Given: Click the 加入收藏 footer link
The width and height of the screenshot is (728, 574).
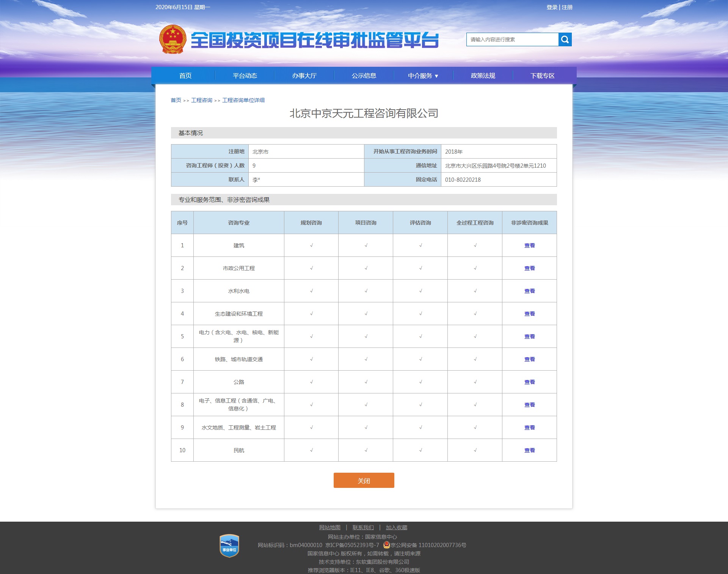Looking at the screenshot, I should coord(396,527).
